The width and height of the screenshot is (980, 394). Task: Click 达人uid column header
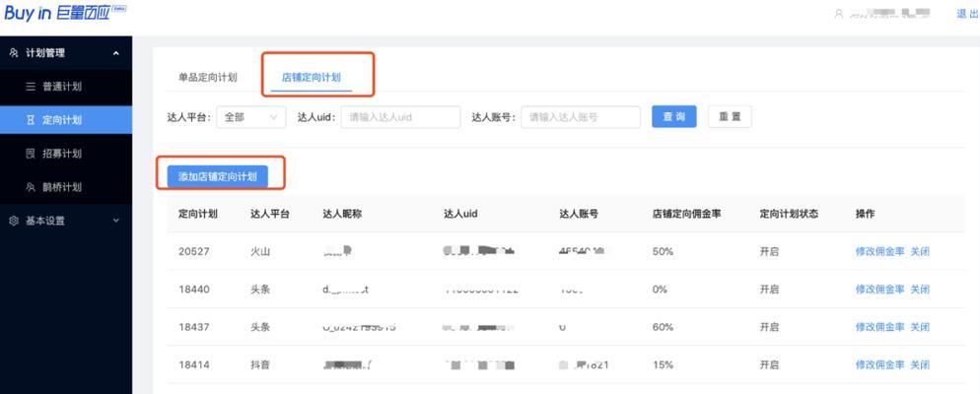(x=460, y=214)
